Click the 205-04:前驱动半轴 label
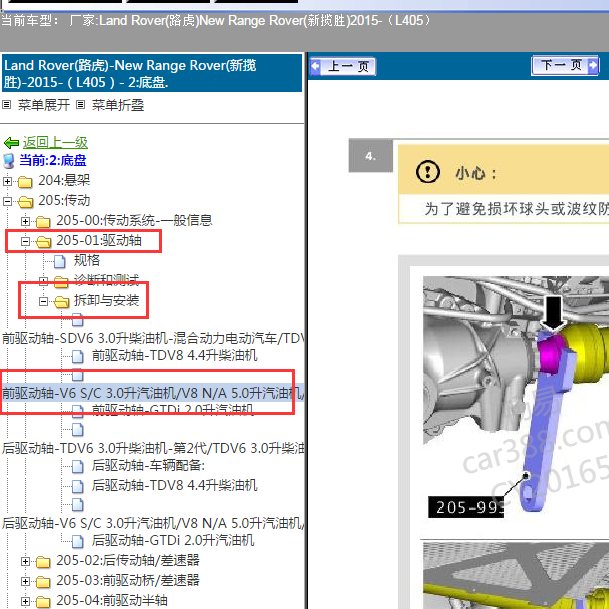Viewport: 609px width, 609px height. [112, 600]
